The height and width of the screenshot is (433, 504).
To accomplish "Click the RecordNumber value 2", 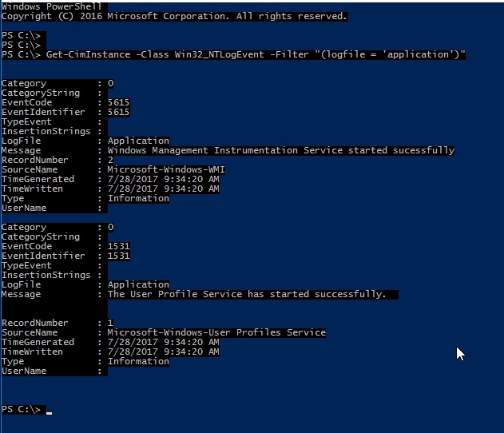I will pyautogui.click(x=110, y=160).
